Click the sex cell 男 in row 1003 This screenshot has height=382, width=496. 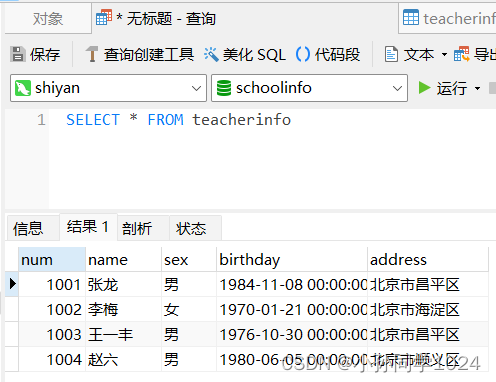pos(189,335)
